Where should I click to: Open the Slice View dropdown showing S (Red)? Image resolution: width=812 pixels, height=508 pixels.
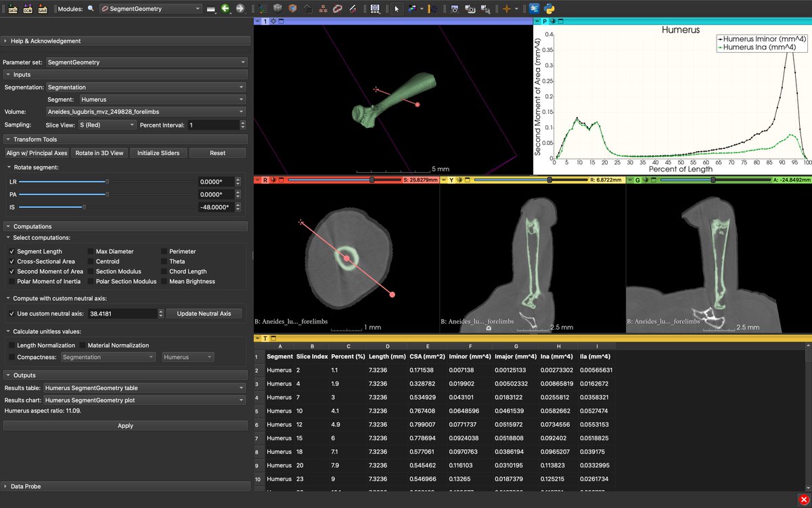point(107,125)
